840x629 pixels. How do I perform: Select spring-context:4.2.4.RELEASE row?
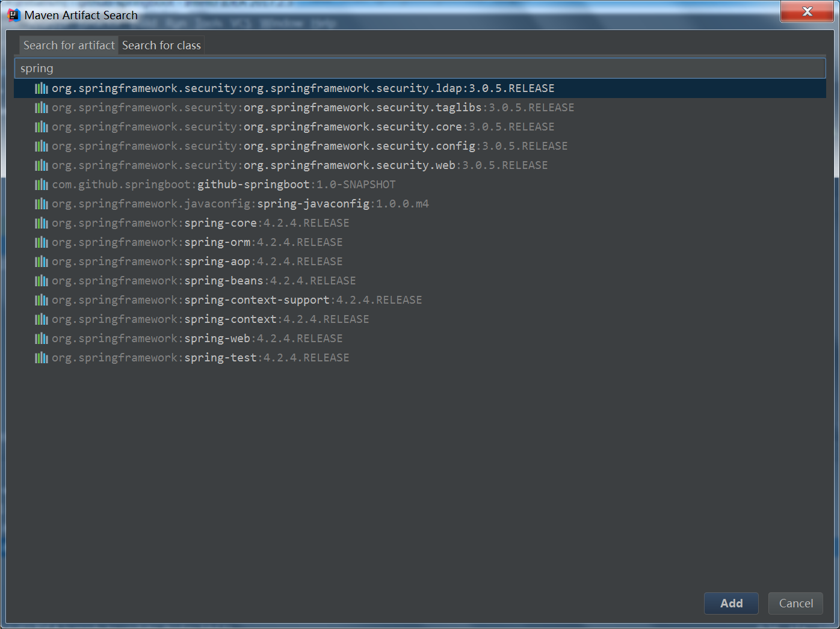tap(420, 319)
